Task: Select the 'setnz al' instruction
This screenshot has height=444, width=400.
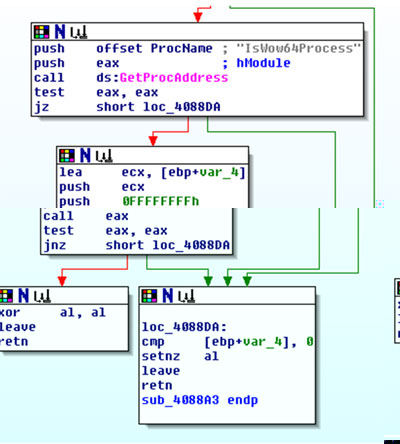Action: [x=180, y=357]
